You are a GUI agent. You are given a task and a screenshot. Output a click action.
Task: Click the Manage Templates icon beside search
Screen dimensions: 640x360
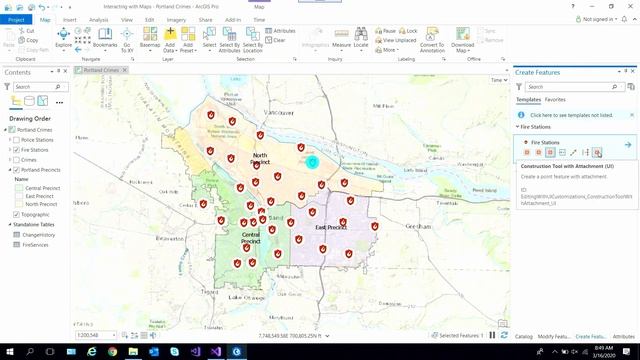pyautogui.click(x=631, y=87)
